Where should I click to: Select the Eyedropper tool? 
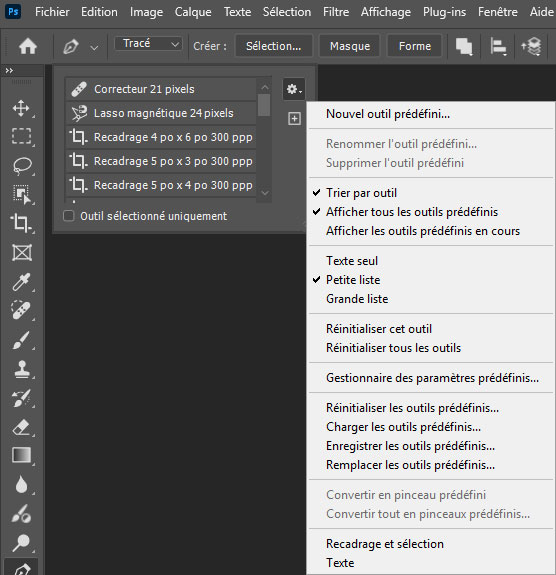(21, 282)
